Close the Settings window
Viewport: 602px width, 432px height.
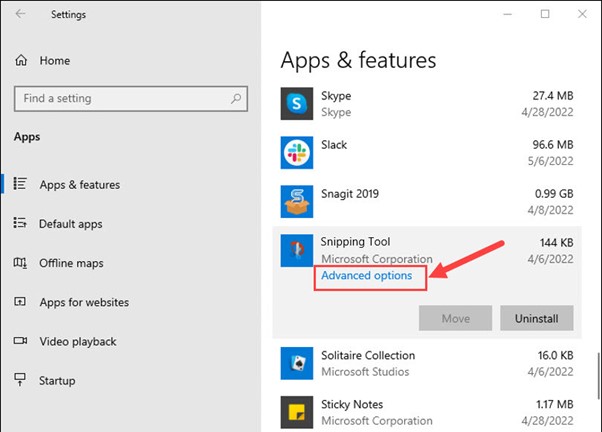[582, 14]
